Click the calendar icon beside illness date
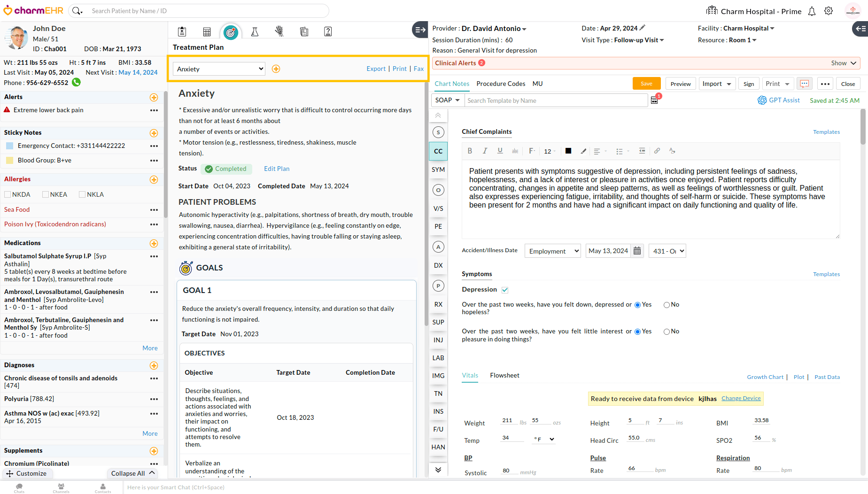The image size is (868, 494). pos(637,251)
